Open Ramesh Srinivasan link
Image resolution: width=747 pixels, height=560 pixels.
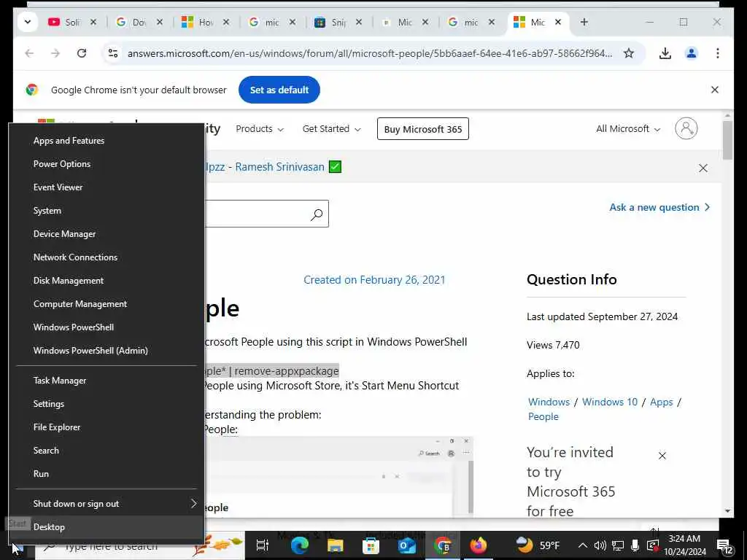tap(279, 167)
